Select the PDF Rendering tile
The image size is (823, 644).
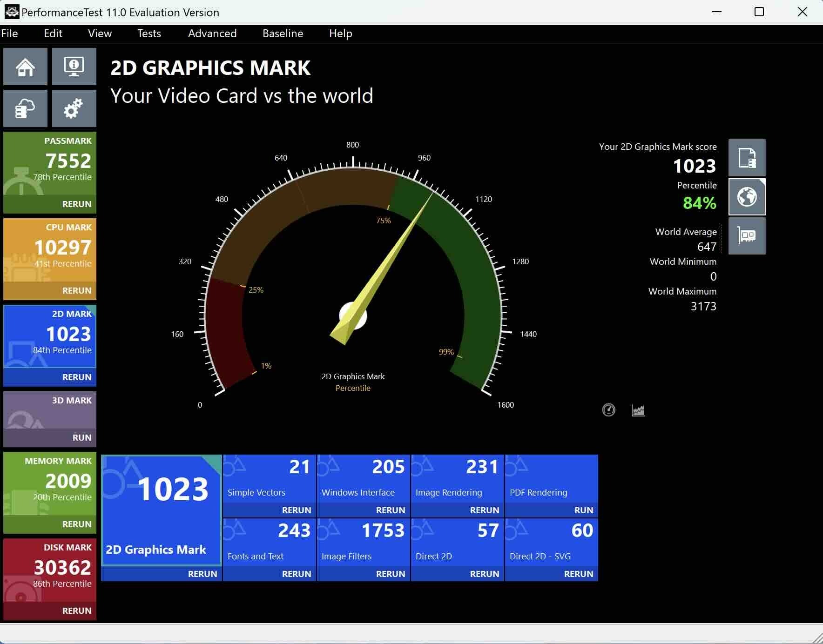point(552,479)
